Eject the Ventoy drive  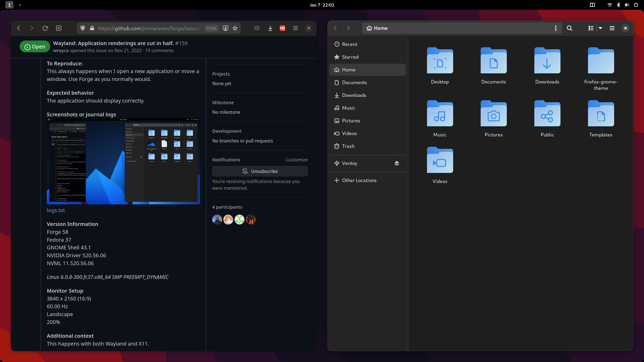pos(397,163)
